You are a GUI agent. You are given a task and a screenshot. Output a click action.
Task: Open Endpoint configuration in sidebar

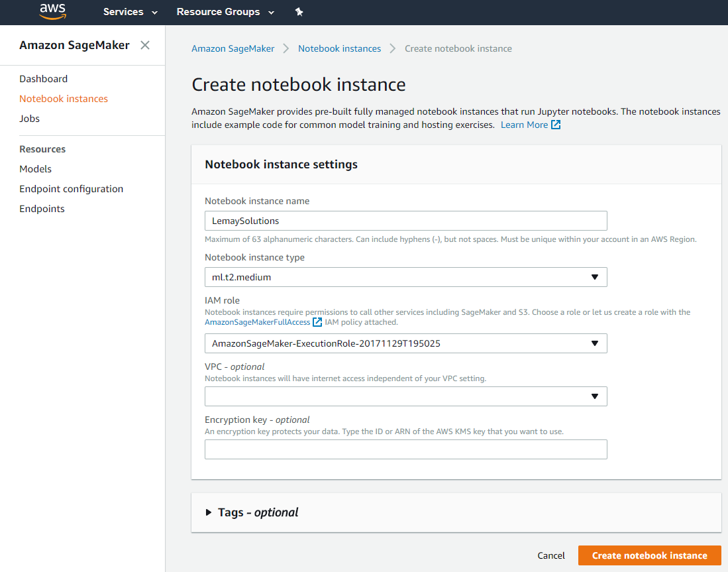72,189
